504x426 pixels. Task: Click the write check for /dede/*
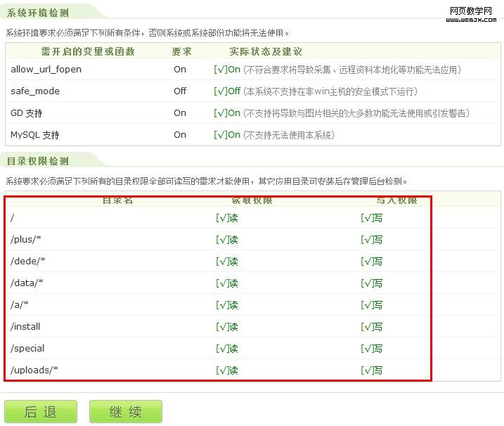(x=372, y=262)
